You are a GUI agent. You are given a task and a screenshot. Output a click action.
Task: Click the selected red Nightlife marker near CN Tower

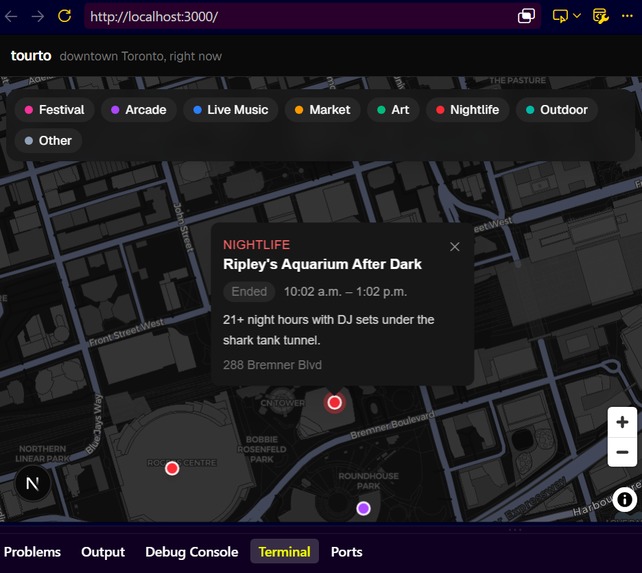(335, 403)
